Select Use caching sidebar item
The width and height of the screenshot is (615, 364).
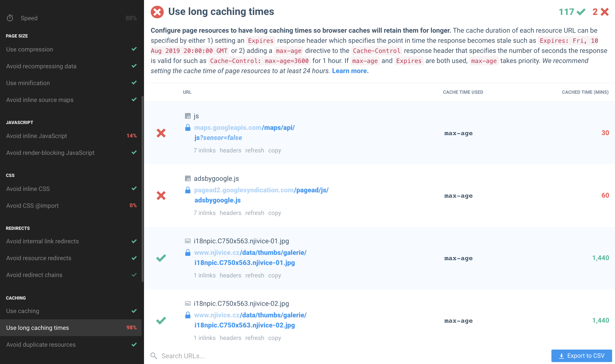23,311
